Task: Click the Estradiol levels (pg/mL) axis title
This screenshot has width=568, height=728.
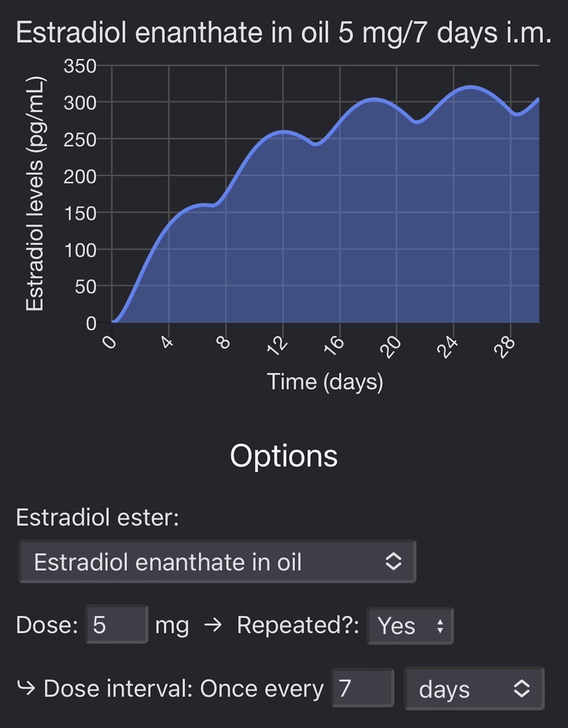Action: [35, 193]
